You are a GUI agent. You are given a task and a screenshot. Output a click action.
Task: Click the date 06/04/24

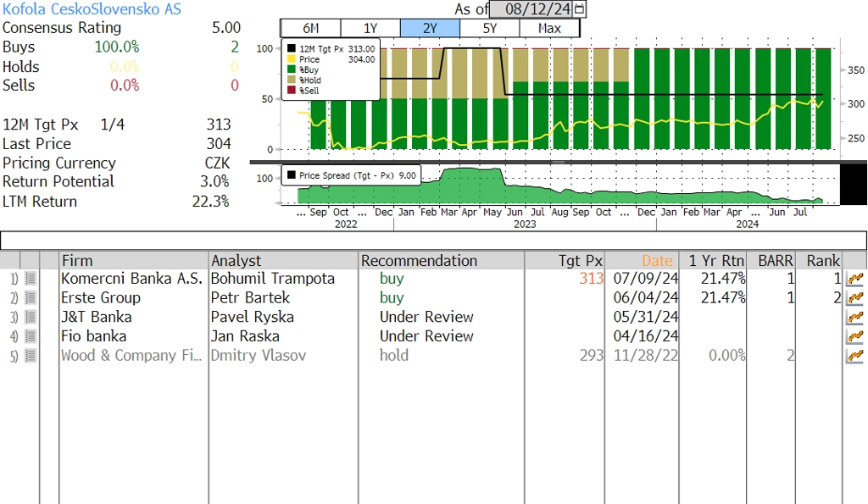tap(645, 297)
